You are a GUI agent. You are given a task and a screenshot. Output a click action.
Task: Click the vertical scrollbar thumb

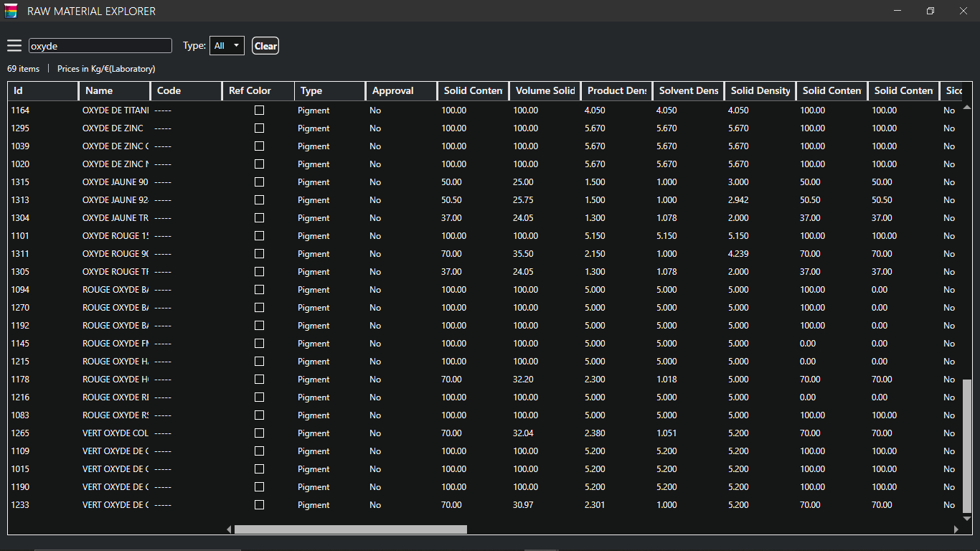pos(966,445)
